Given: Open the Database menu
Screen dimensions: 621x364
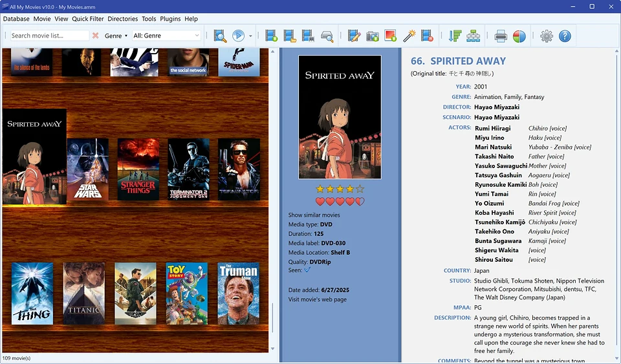Looking at the screenshot, I should 16,19.
